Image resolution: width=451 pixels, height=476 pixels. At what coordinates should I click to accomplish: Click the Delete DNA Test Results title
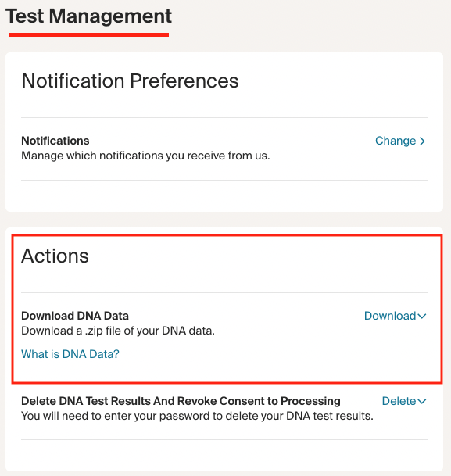coord(181,401)
